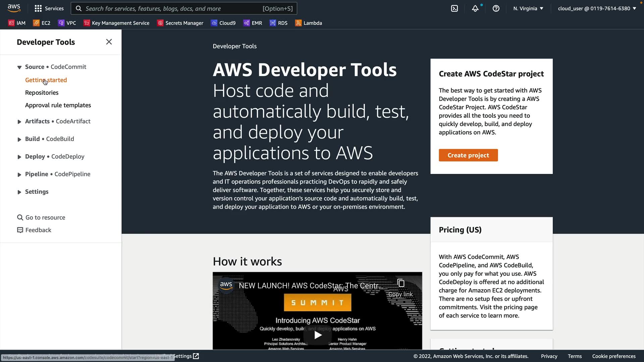This screenshot has height=362, width=644.
Task: Click the Create project button
Action: click(468, 155)
